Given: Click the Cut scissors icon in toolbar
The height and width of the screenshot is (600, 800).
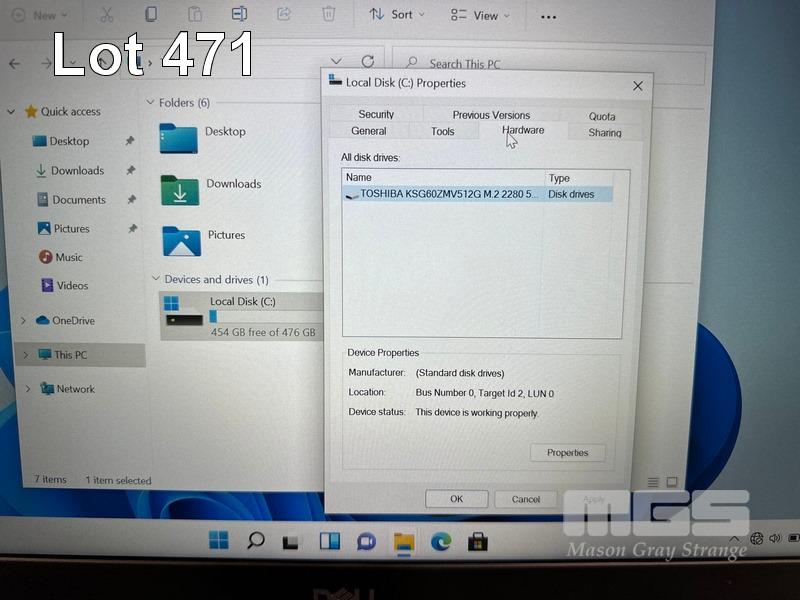Looking at the screenshot, I should [x=106, y=14].
